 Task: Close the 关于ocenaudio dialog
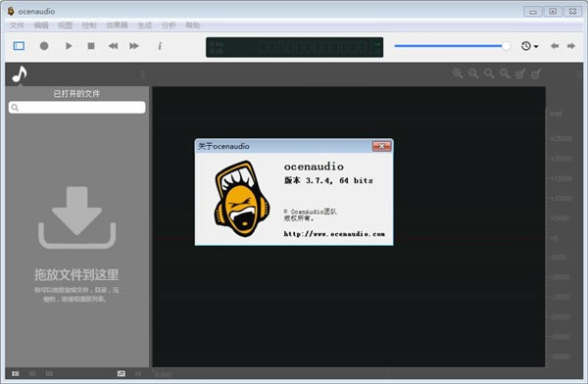click(x=382, y=146)
